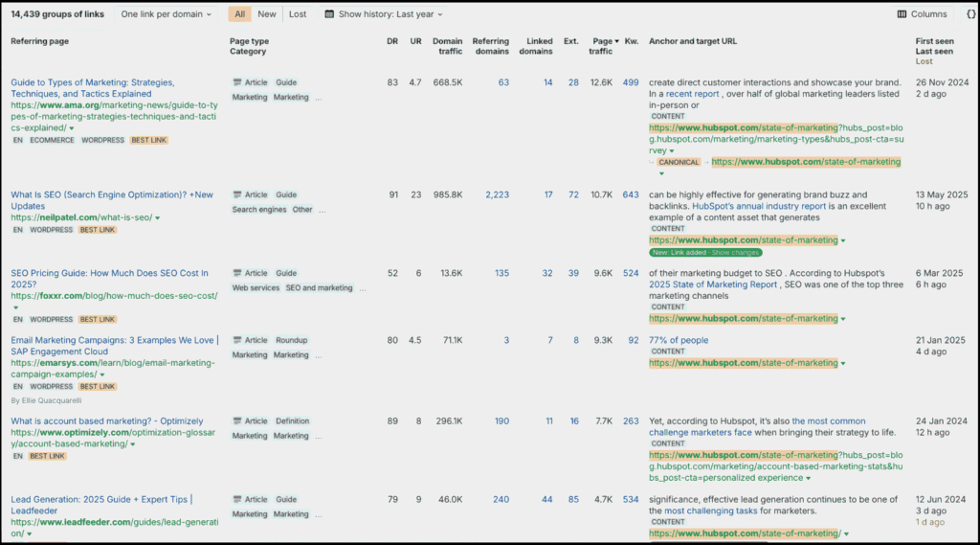This screenshot has width=980, height=545.
Task: Click the calendar icon beside Show history
Action: click(x=329, y=13)
